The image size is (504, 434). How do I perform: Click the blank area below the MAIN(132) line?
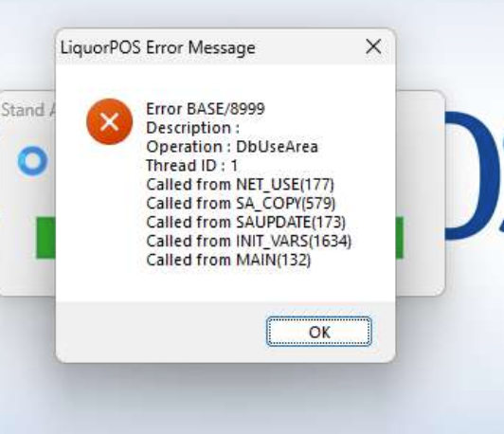pos(225,285)
